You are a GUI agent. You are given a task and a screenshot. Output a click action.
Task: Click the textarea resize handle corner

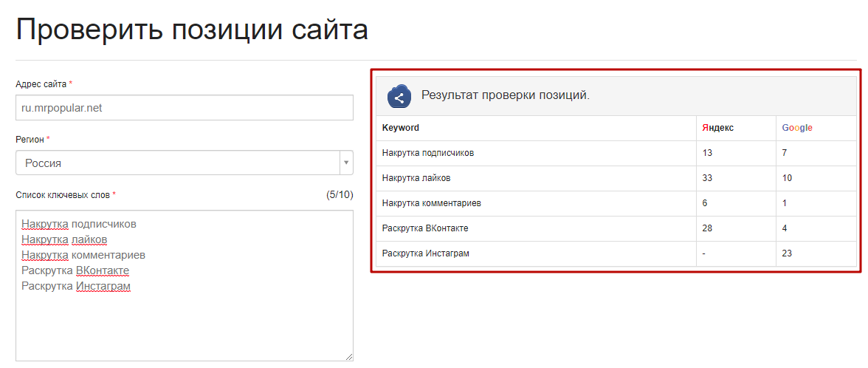(x=348, y=358)
